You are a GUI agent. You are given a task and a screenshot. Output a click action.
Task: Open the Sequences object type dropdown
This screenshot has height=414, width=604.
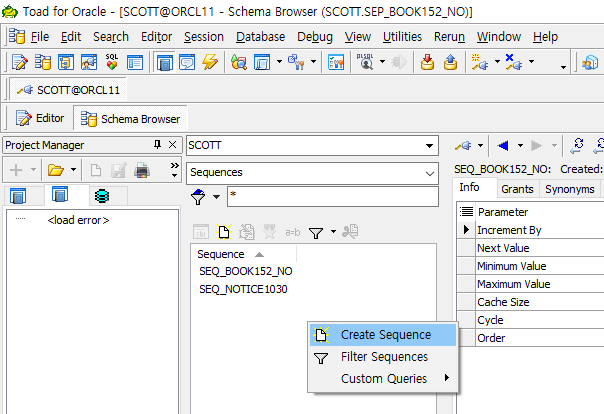pos(430,173)
